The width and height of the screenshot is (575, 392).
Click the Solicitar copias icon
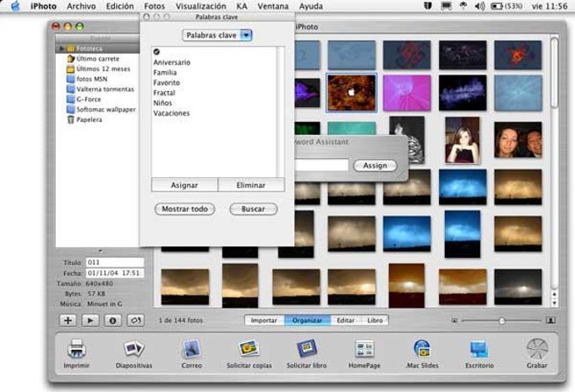click(249, 348)
